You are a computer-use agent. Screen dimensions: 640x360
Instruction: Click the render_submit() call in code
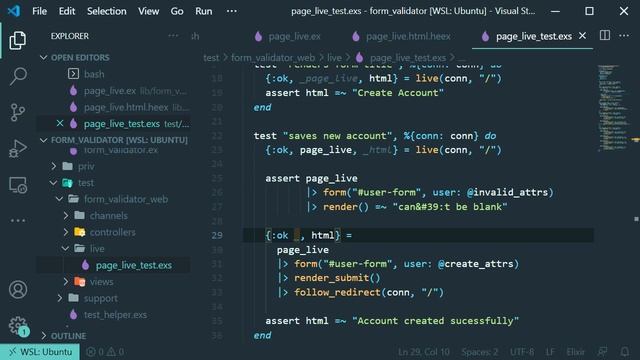pos(337,278)
